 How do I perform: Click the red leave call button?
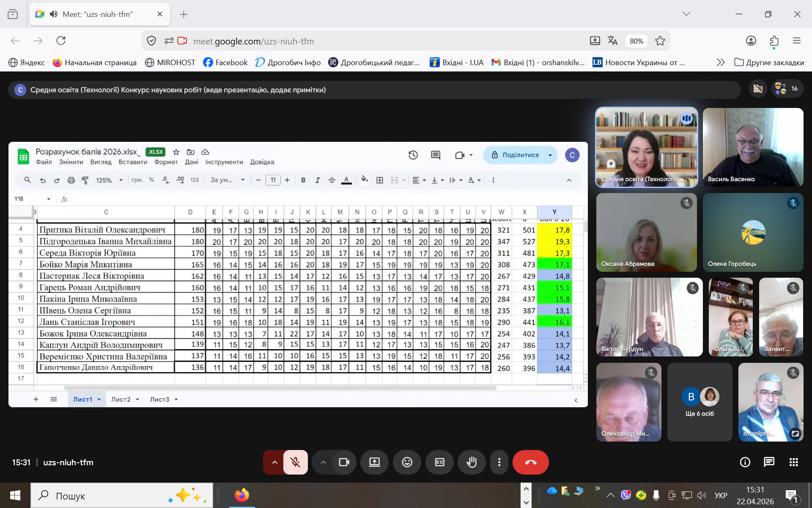530,462
